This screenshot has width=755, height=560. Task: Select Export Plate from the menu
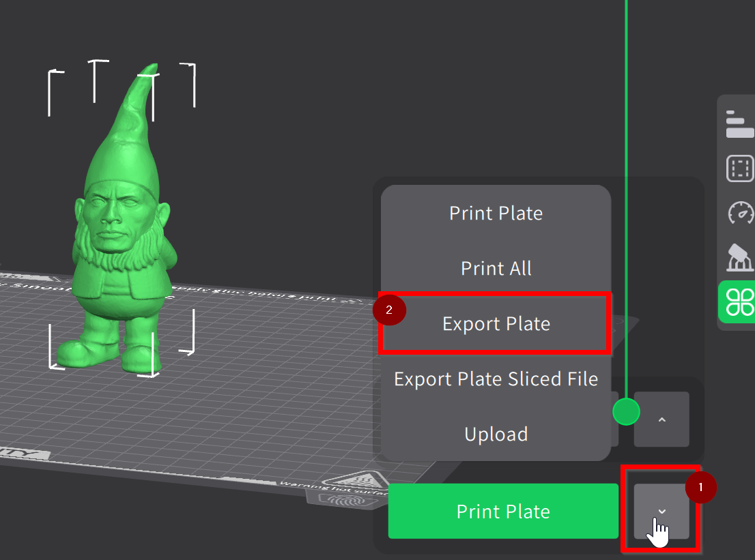tap(496, 324)
